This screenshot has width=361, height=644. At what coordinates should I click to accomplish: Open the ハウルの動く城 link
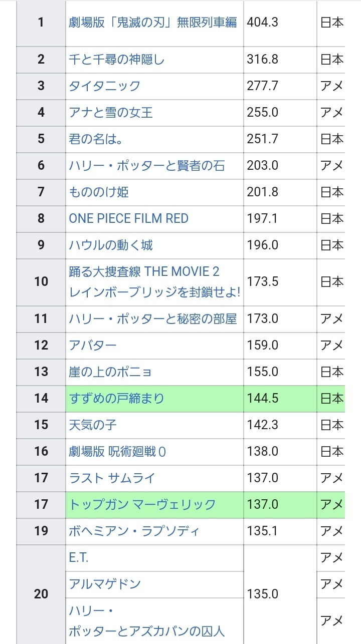tap(111, 245)
